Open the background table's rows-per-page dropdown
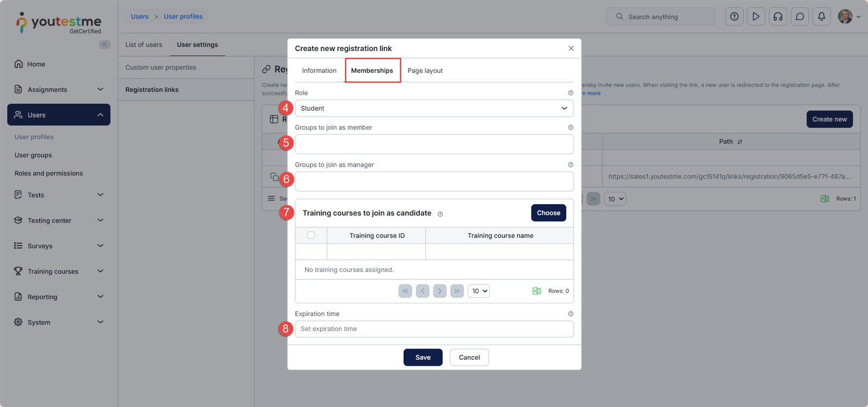Screen dimensions: 868x407 click(x=615, y=199)
